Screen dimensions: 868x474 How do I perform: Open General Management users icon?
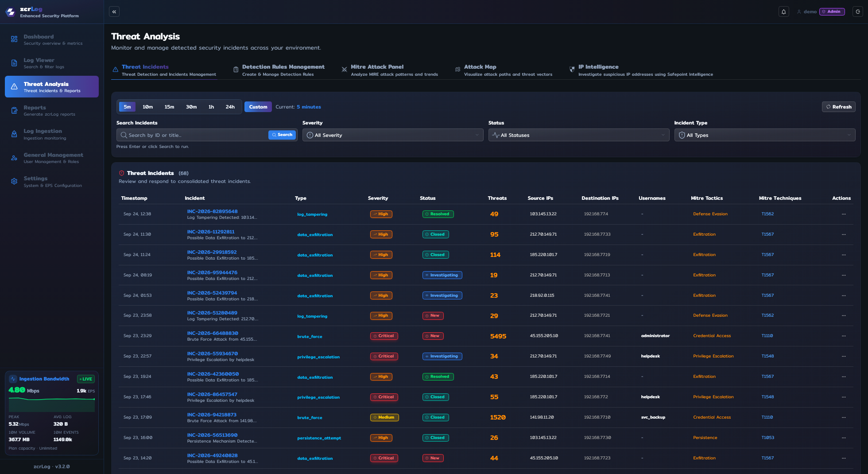[x=14, y=158]
